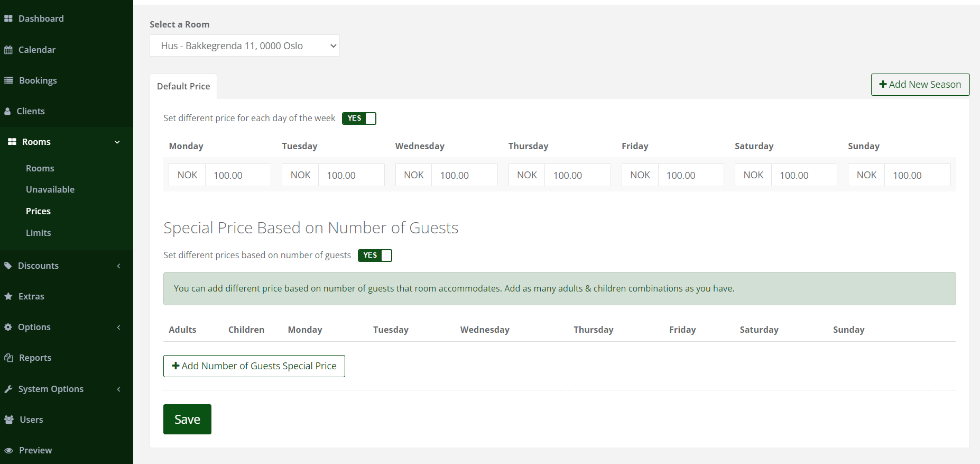Click the Preview eye icon
The width and height of the screenshot is (980, 464).
(x=8, y=450)
